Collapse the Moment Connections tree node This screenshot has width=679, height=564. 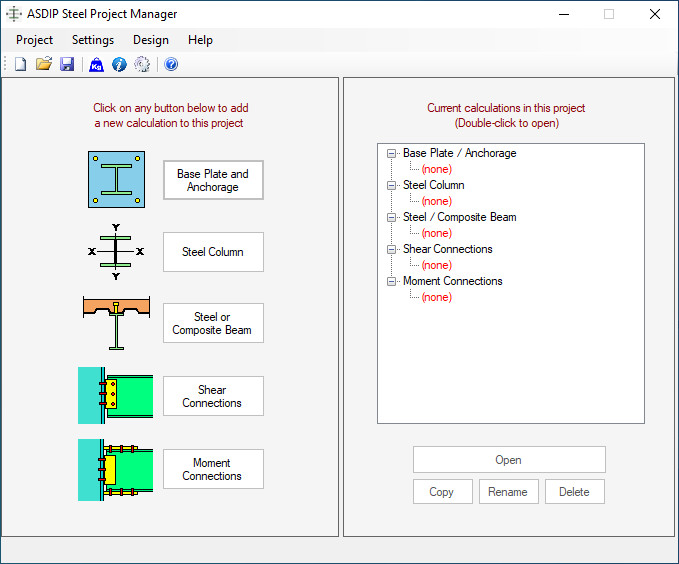point(391,282)
